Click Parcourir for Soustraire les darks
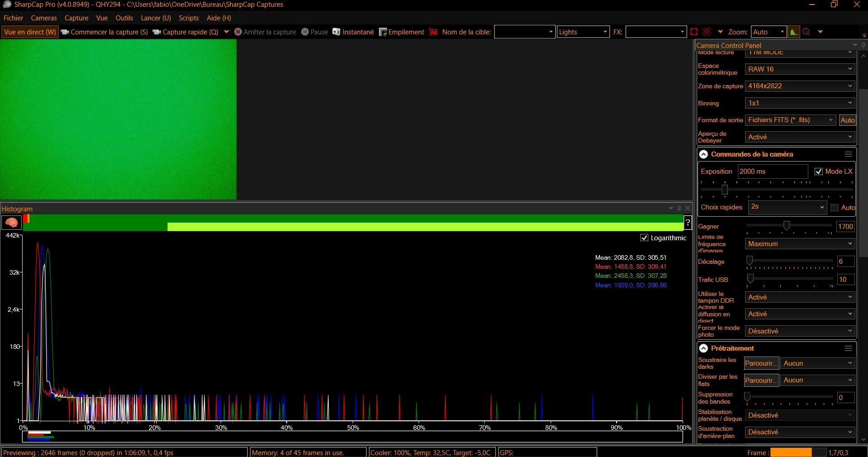Screen dimensions: 868x457 pyautogui.click(x=762, y=363)
